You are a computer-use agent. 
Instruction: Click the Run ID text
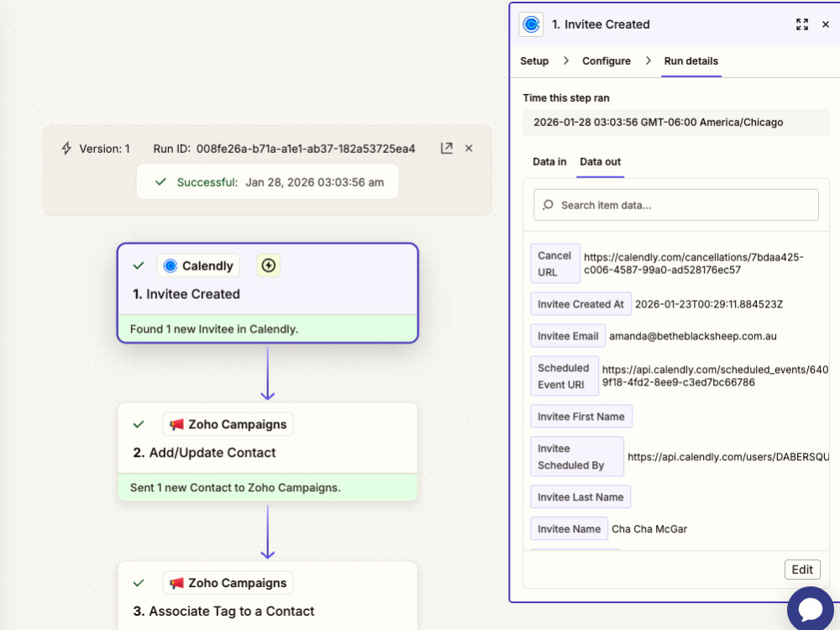point(284,149)
